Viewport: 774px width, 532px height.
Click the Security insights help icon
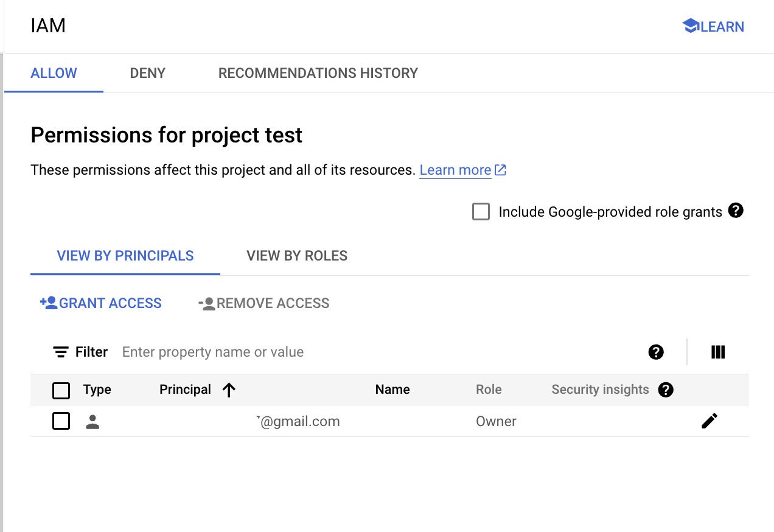[666, 390]
